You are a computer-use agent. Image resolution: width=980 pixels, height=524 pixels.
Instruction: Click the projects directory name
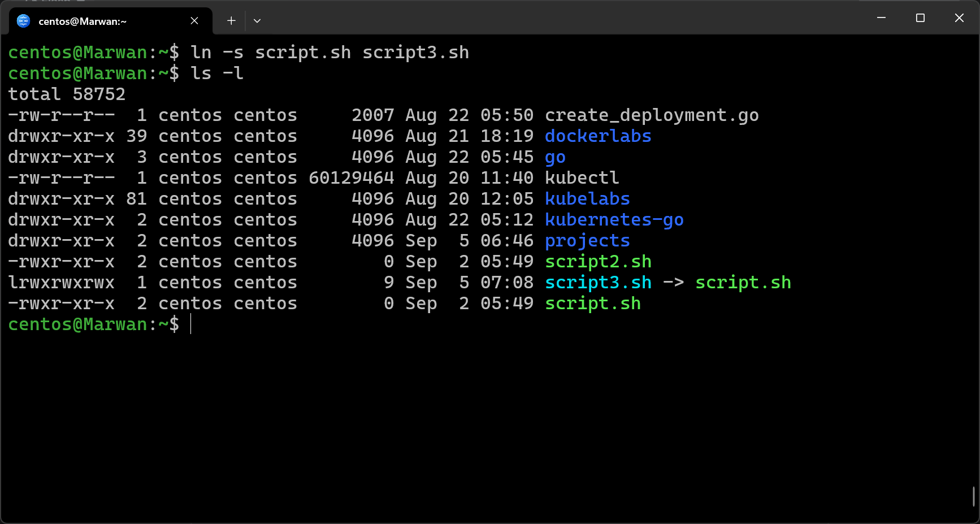pyautogui.click(x=587, y=241)
